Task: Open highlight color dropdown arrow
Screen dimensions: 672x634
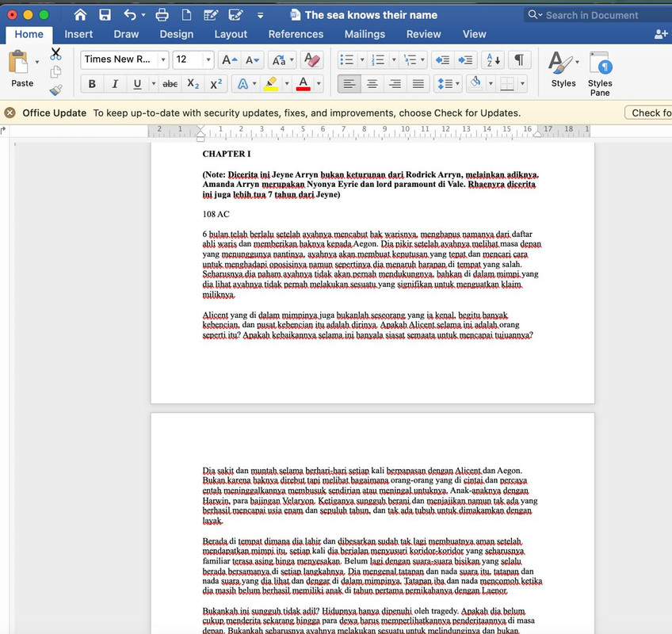Action: click(x=287, y=84)
